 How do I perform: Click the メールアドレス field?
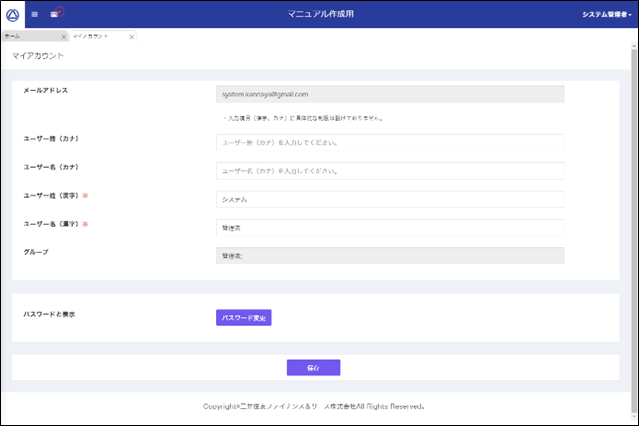(x=390, y=94)
